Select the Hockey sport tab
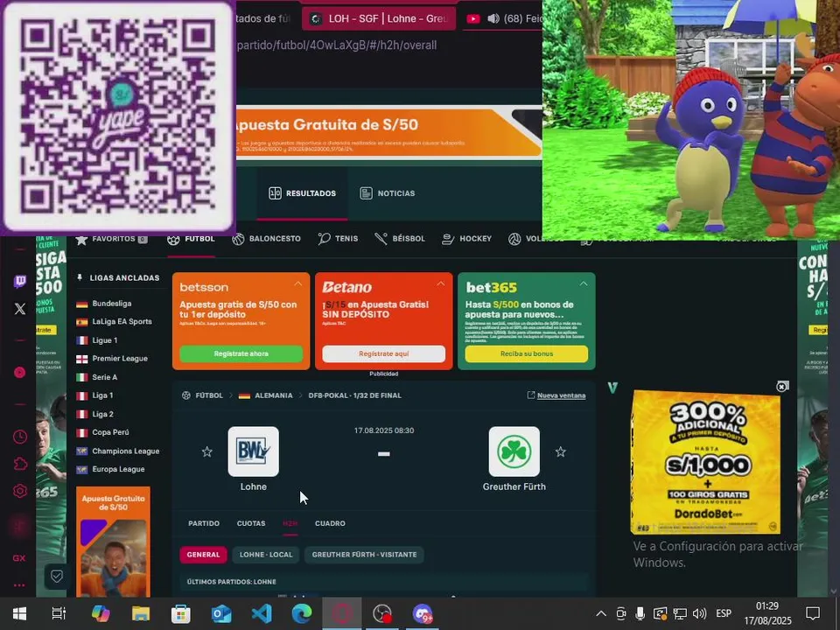 click(466, 239)
